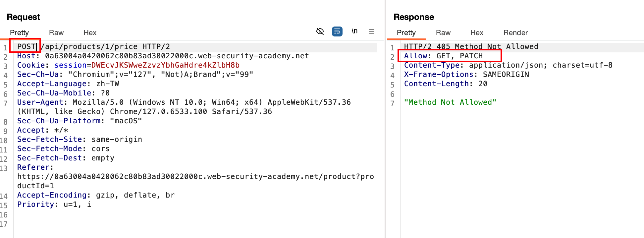Click the POST method in the request line

coord(26,47)
